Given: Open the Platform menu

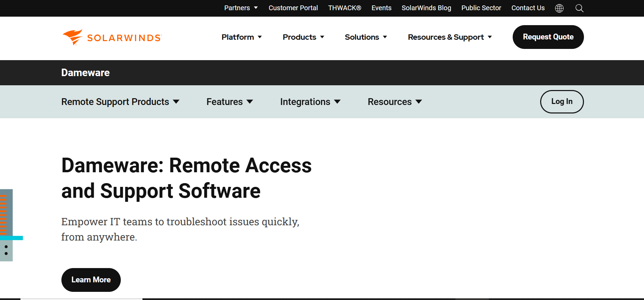Looking at the screenshot, I should [242, 37].
